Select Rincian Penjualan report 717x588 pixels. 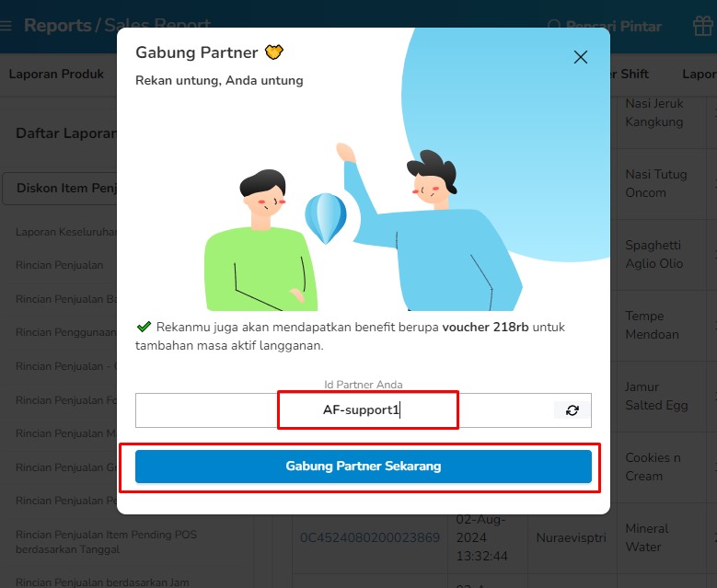(x=60, y=265)
